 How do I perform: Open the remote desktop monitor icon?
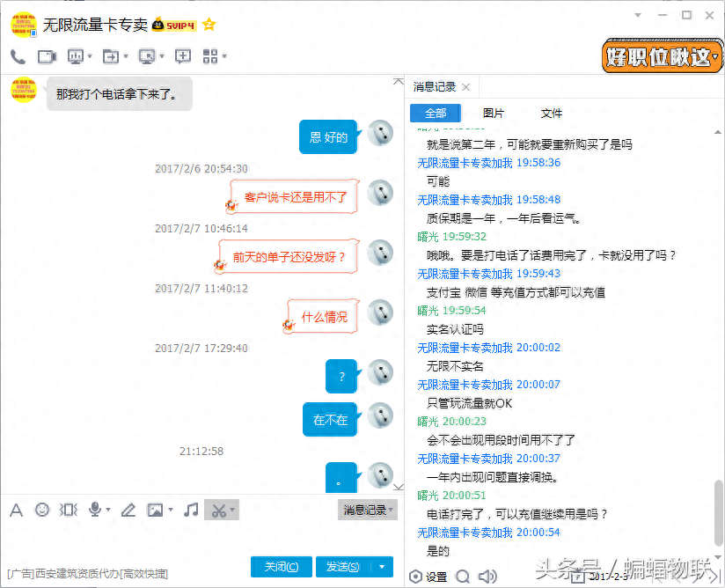coord(147,56)
